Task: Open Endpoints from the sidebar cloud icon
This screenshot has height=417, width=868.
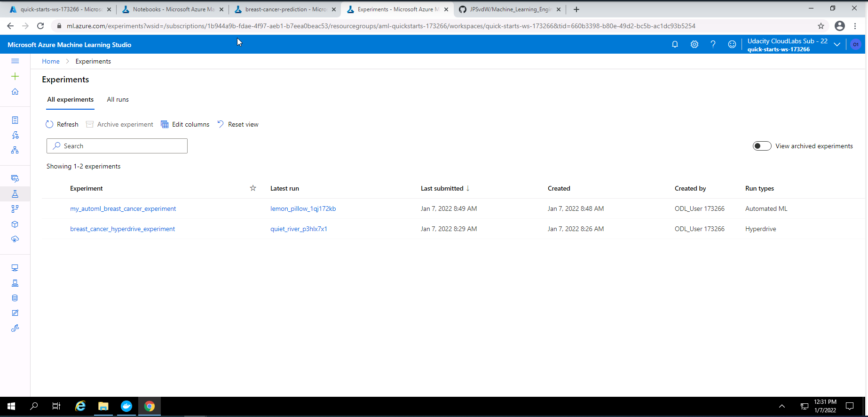Action: [15, 239]
